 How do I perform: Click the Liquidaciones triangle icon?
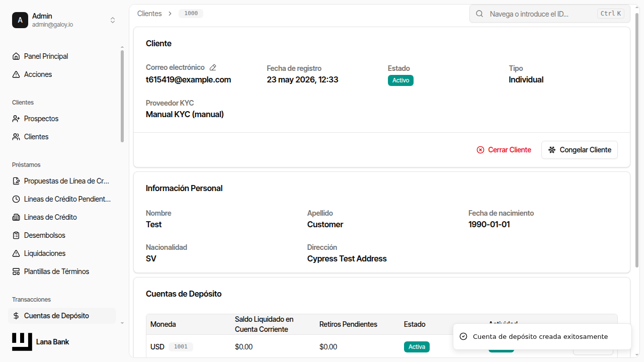16,253
